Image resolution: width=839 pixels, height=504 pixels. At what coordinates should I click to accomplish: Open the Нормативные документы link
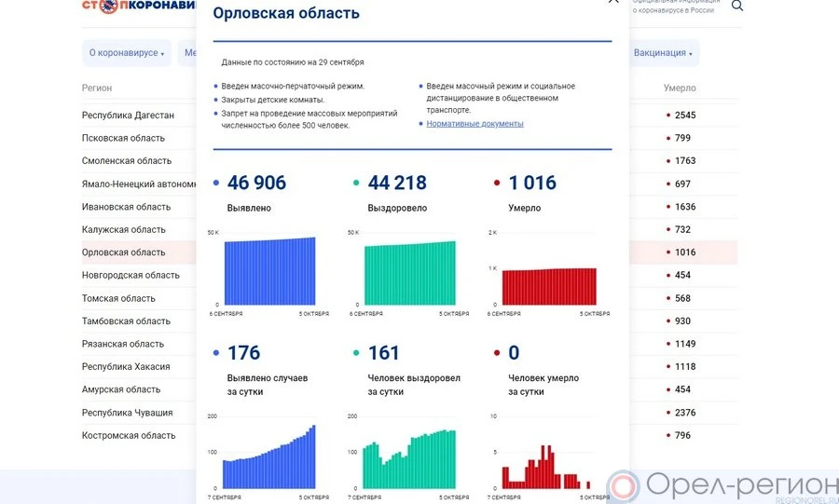(475, 124)
